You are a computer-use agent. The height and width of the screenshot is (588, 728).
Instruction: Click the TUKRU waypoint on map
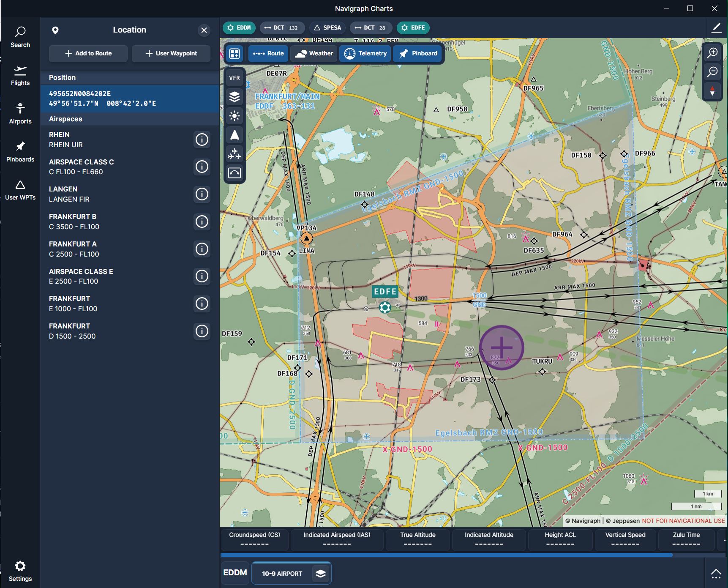pyautogui.click(x=542, y=372)
